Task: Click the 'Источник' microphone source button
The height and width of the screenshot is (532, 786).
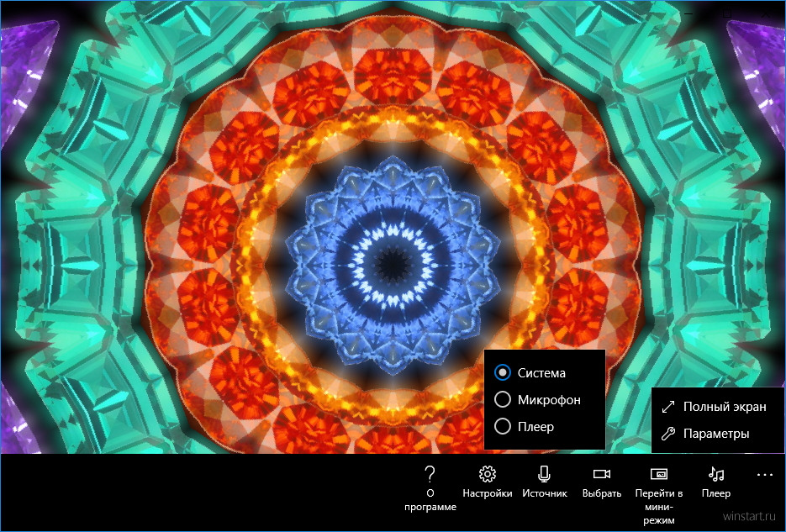Action: (x=545, y=482)
